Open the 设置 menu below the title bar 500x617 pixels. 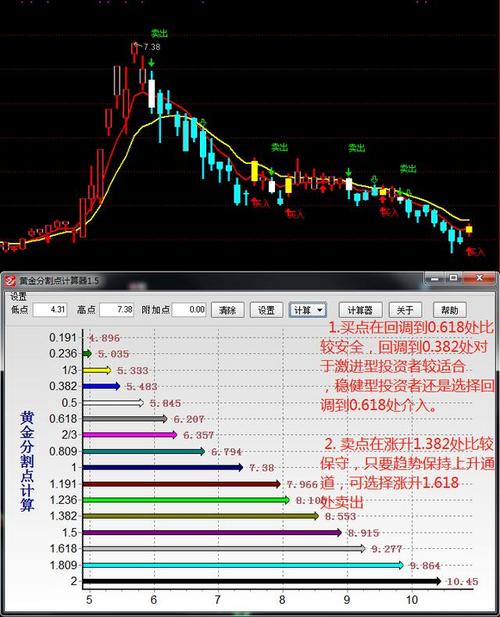point(18,296)
